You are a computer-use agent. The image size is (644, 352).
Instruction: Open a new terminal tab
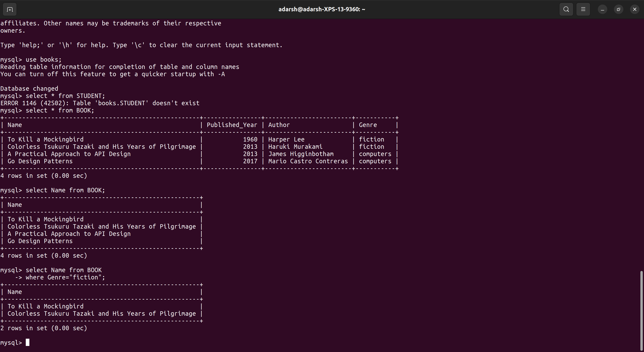click(x=10, y=9)
